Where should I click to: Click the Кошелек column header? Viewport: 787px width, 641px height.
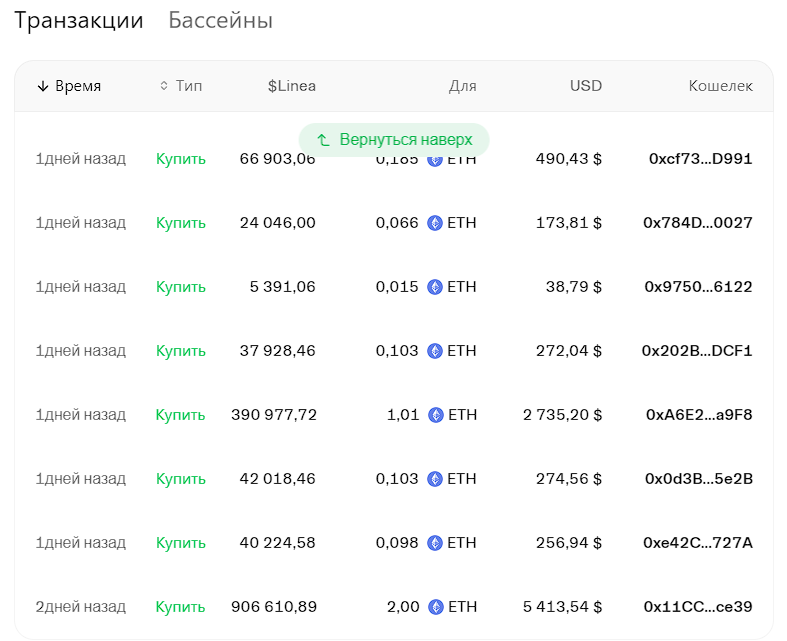[x=720, y=86]
